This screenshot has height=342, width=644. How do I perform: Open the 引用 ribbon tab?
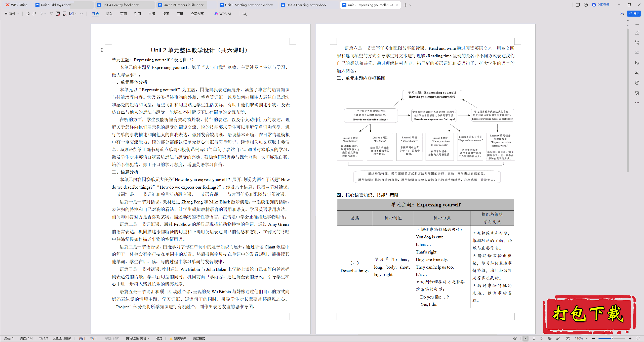pyautogui.click(x=137, y=14)
